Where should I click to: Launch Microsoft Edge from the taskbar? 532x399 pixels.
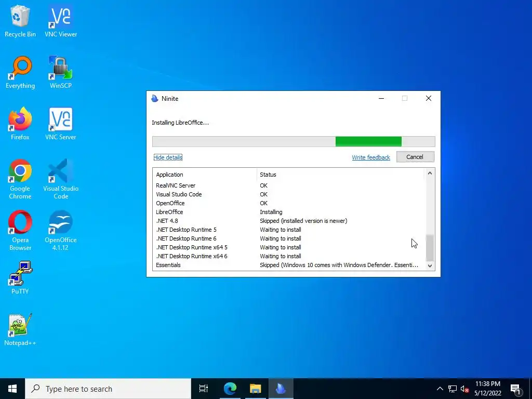pyautogui.click(x=230, y=389)
